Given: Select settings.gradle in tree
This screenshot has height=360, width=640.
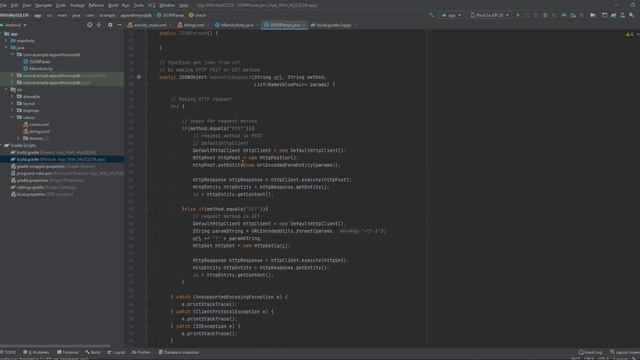Looking at the screenshot, I should (46, 187).
